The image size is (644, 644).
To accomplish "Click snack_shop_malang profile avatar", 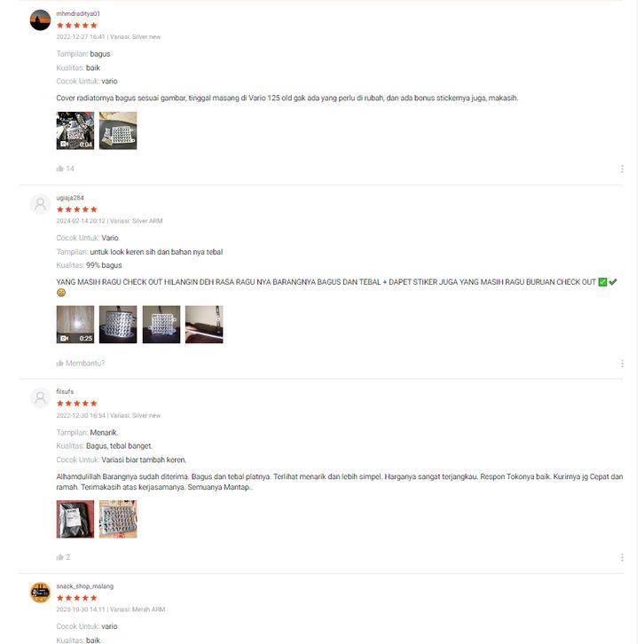I will coord(40,593).
